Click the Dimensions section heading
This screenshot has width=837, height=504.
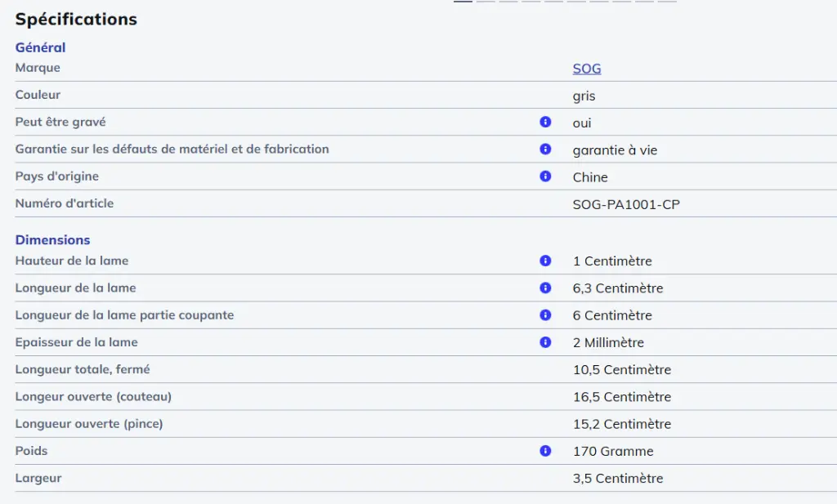[52, 240]
